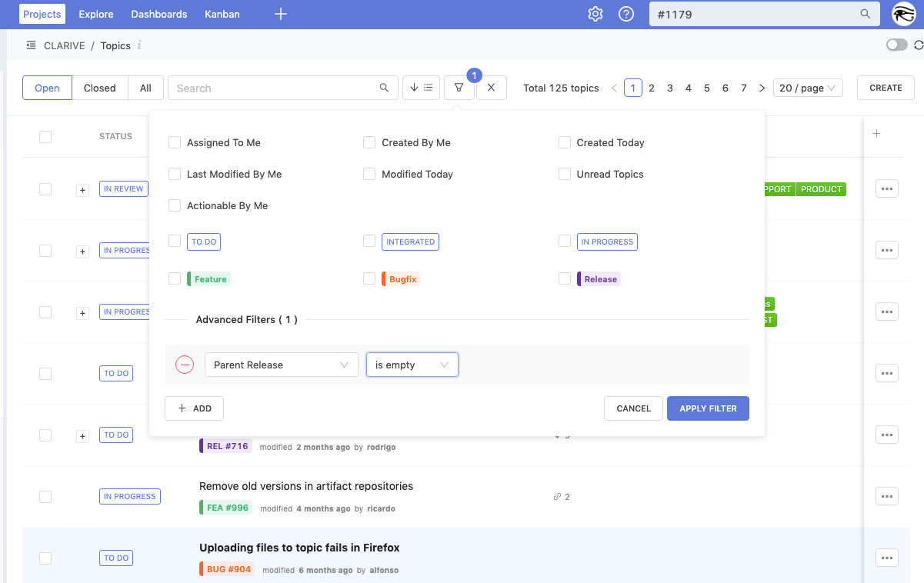Go to the previous page arrow
The image size is (924, 583).
pos(614,88)
